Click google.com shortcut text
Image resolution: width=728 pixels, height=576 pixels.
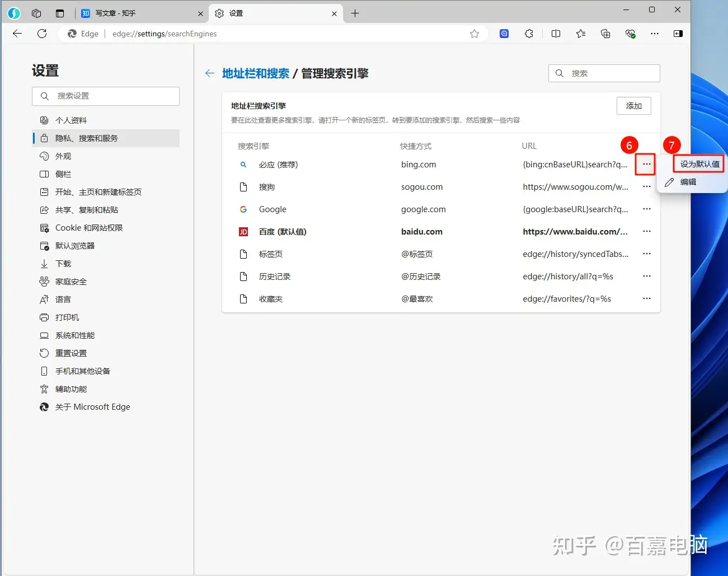(x=424, y=209)
